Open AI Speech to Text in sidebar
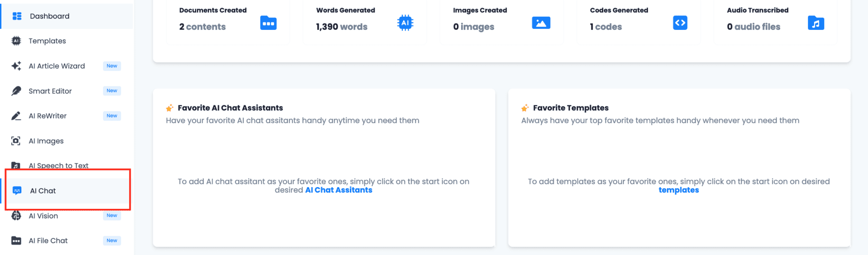Screen dimensions: 868x255 [58, 165]
